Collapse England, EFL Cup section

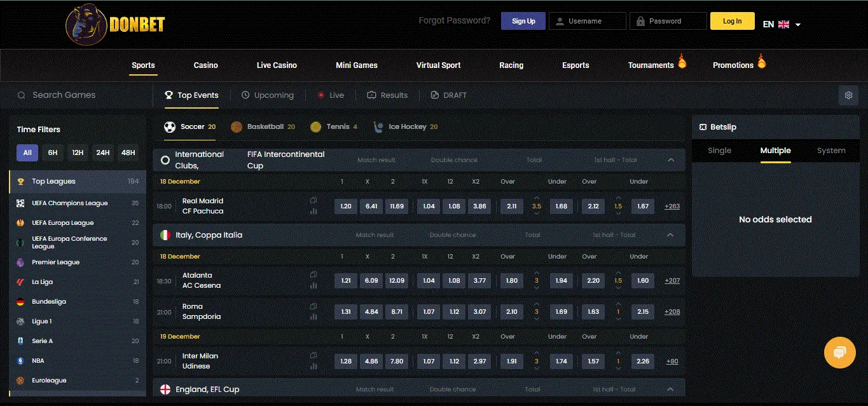[x=670, y=389]
